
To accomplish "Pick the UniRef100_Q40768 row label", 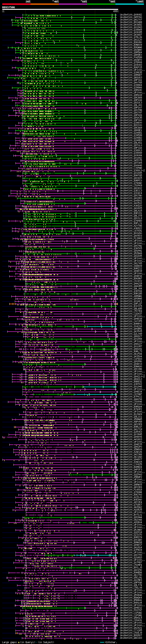I will click(131, 82).
